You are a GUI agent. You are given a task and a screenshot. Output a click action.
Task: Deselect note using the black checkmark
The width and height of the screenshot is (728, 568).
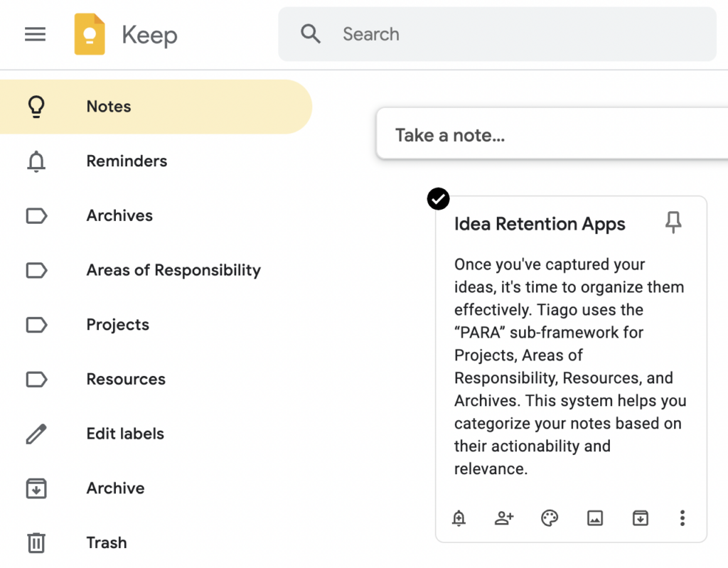coord(439,199)
